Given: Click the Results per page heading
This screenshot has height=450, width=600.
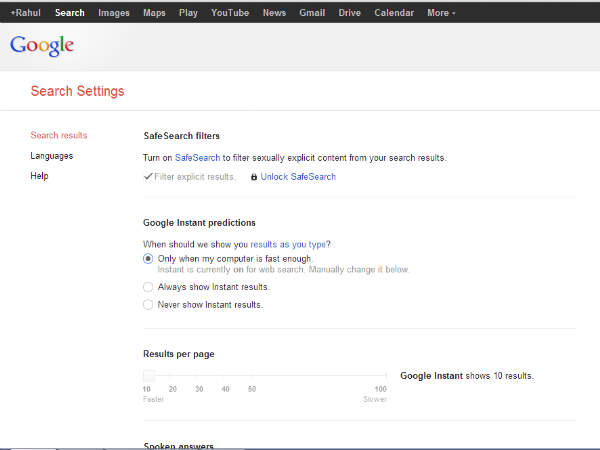Looking at the screenshot, I should click(179, 354).
